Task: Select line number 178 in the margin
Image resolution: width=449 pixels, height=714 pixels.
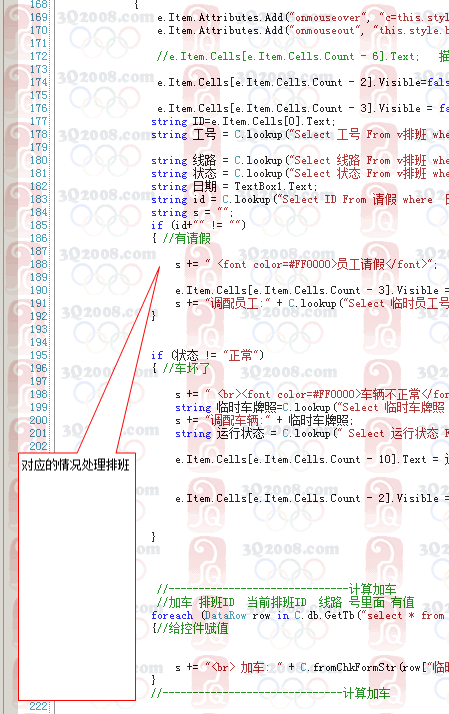Action: tap(39, 134)
